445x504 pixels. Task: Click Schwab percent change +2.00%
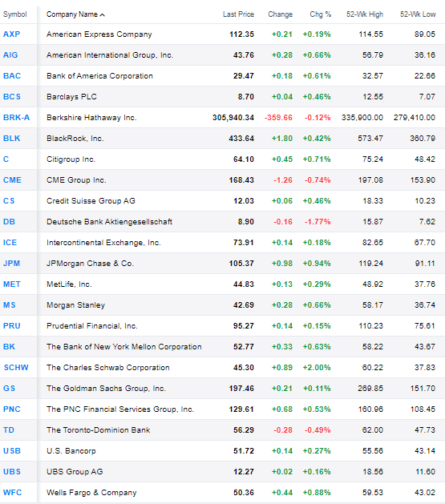tap(317, 368)
